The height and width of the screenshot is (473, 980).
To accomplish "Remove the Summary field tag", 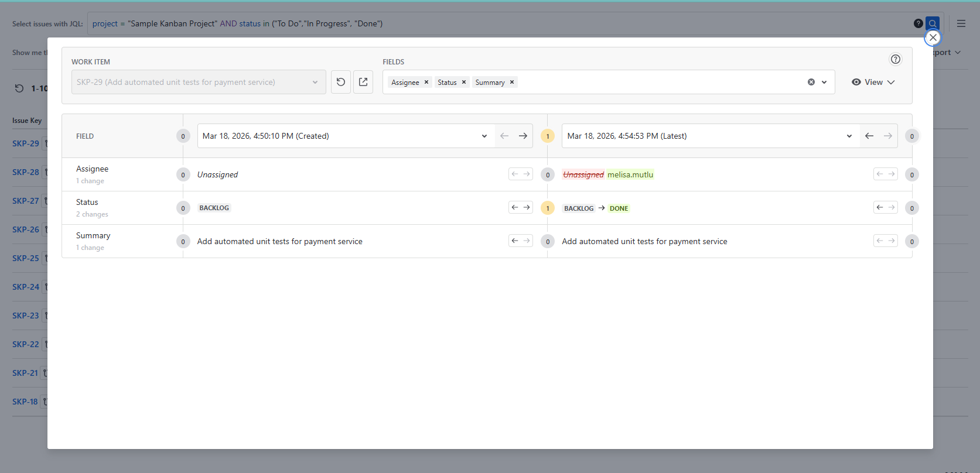I will tap(512, 82).
